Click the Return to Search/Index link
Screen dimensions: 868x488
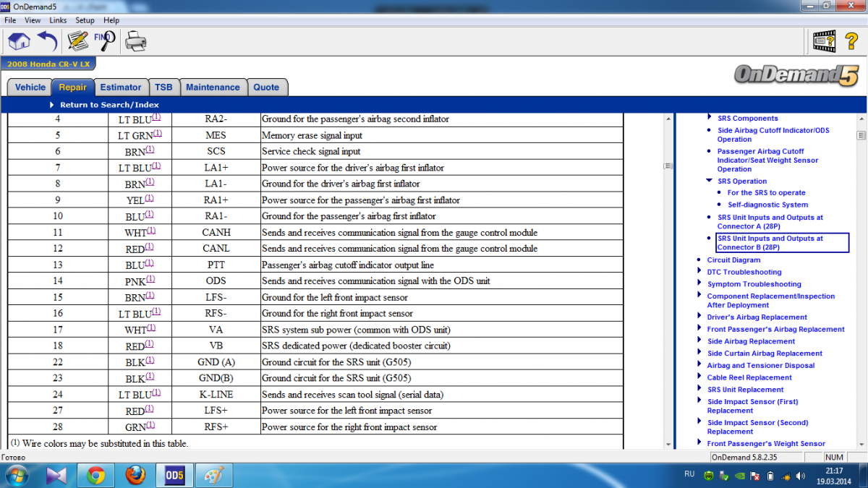pos(109,105)
